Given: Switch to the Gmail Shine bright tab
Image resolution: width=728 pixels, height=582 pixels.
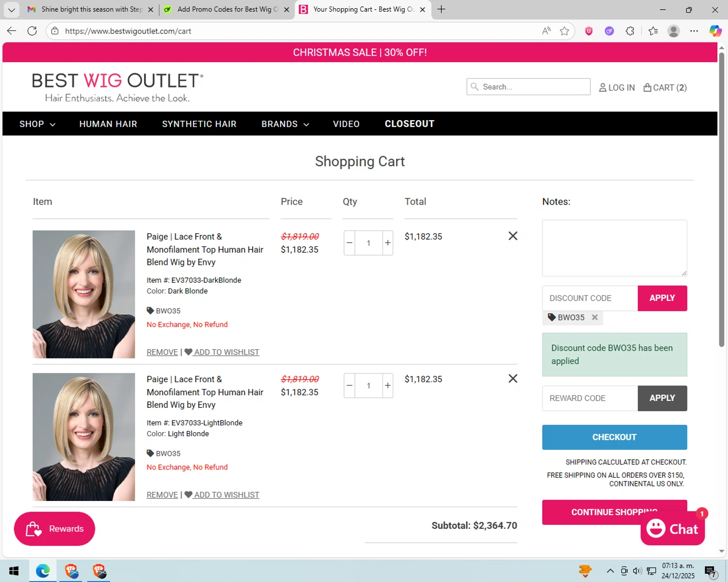Looking at the screenshot, I should click(90, 9).
